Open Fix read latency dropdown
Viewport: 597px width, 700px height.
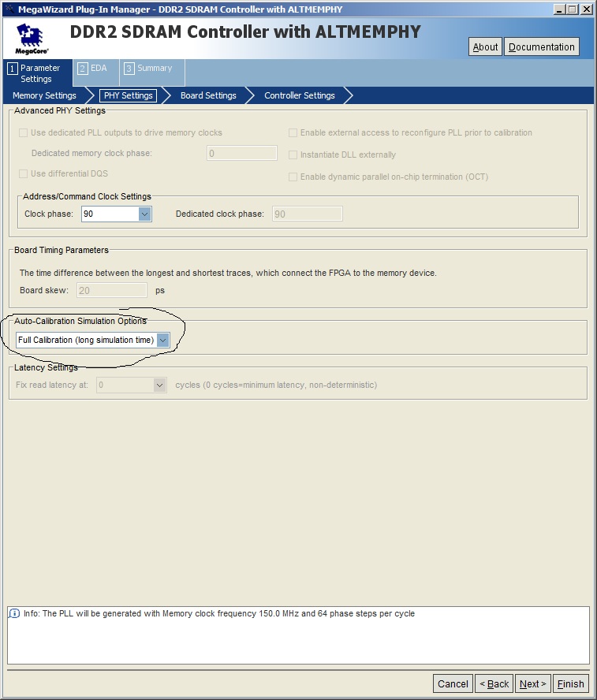point(132,385)
